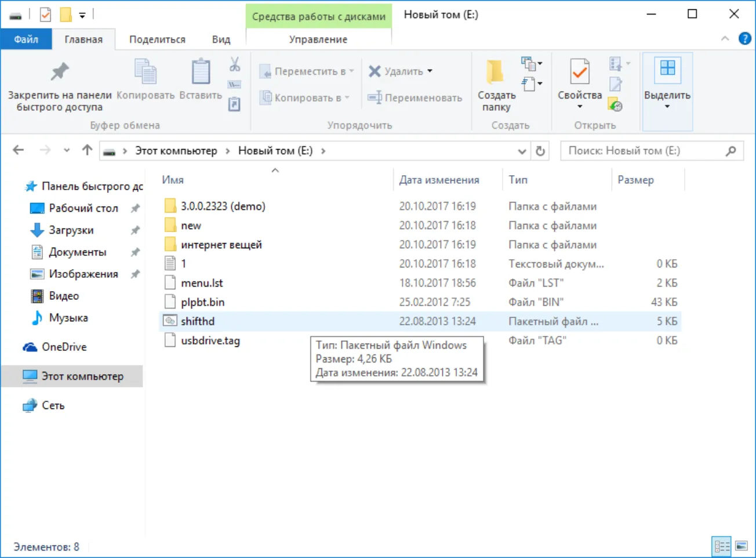Click the properties icon in title bar
756x558 pixels.
[x=45, y=15]
